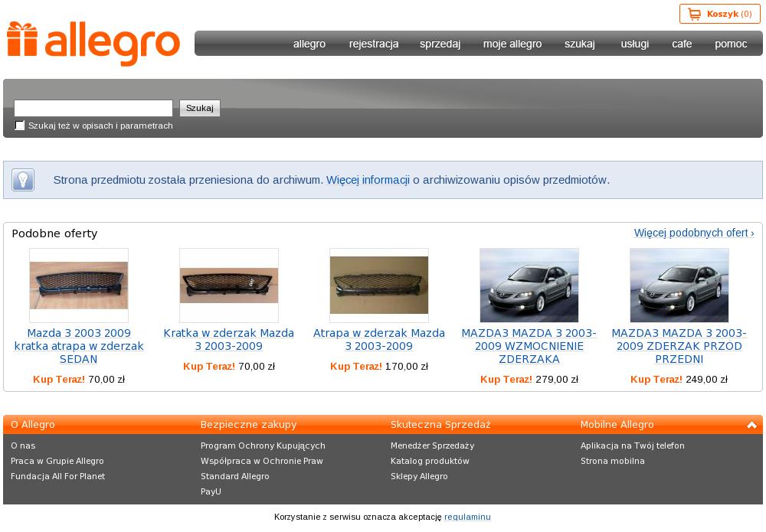Follow the Więcej informacji link
Image resolution: width=766 pixels, height=532 pixels.
click(x=368, y=180)
